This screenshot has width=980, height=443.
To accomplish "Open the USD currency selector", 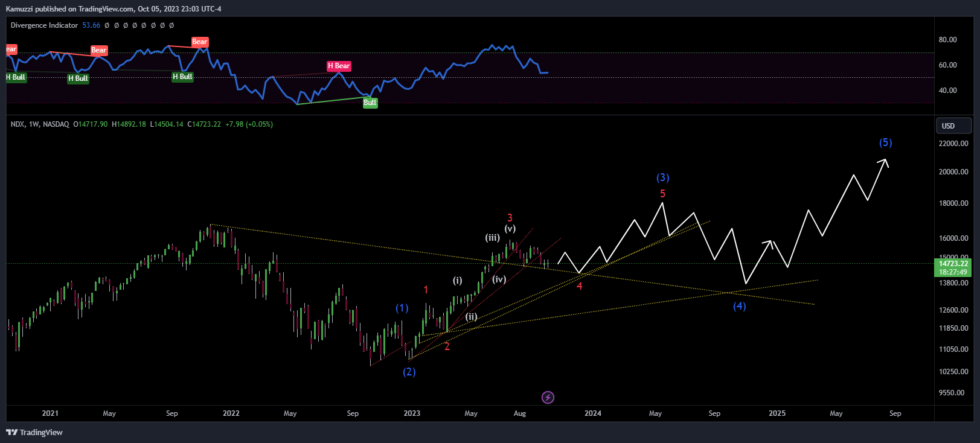I will tap(953, 126).
